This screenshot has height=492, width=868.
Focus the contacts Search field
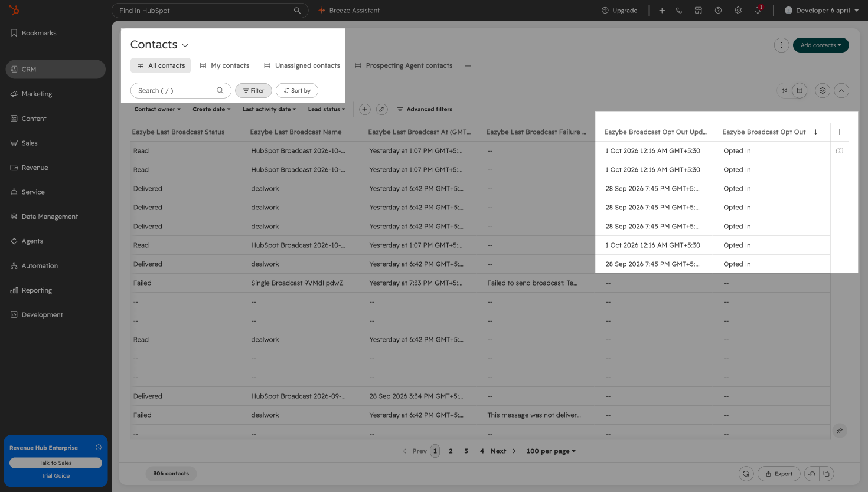point(181,91)
